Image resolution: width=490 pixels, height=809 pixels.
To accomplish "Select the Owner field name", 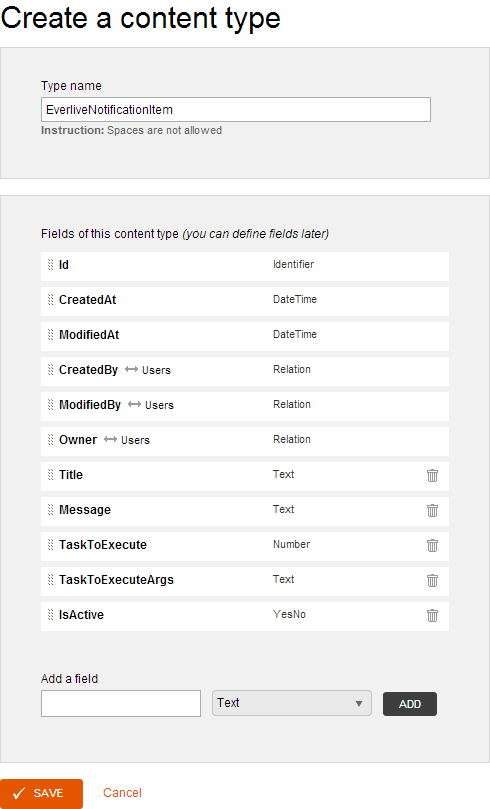I will coord(78,440).
